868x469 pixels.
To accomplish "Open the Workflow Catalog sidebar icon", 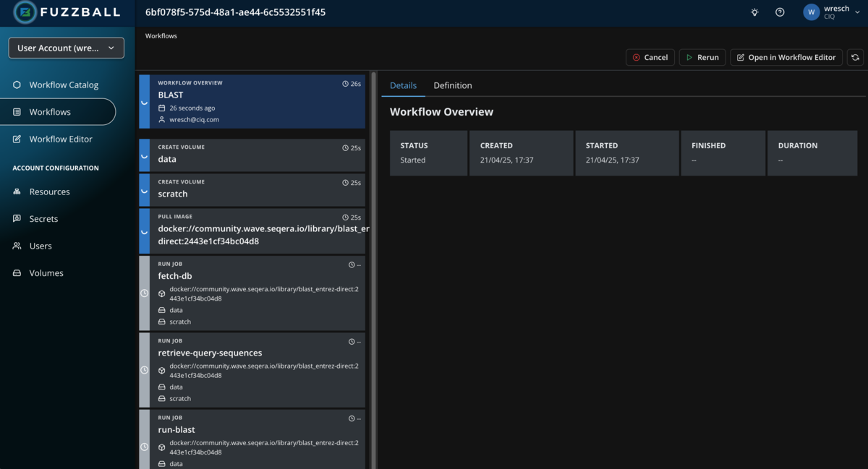I will [15, 85].
